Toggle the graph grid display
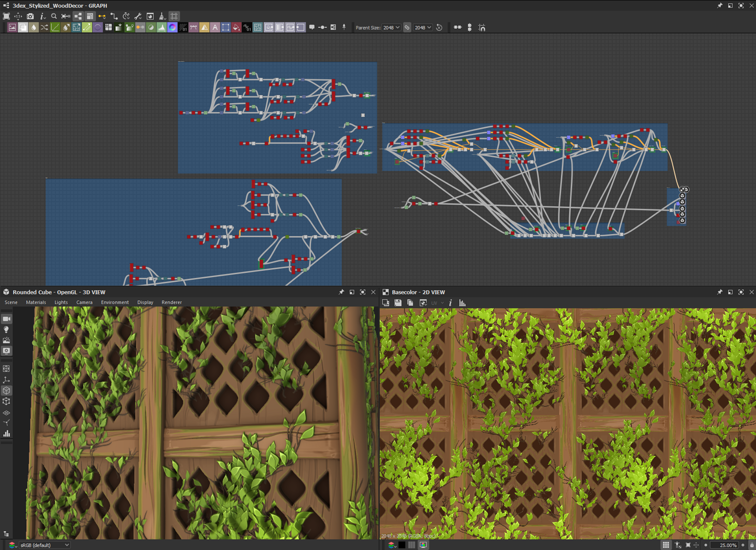 (x=174, y=16)
